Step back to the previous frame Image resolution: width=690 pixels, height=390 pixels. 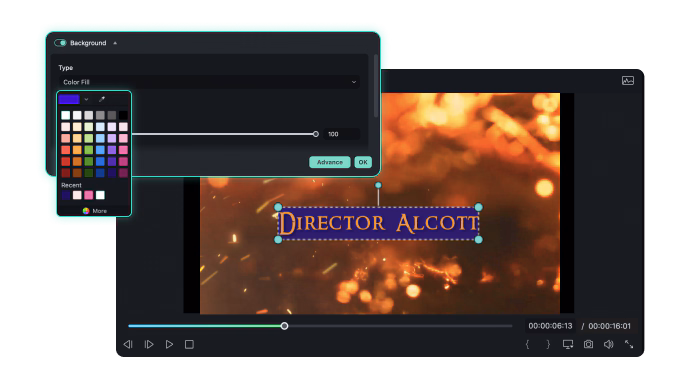[128, 344]
